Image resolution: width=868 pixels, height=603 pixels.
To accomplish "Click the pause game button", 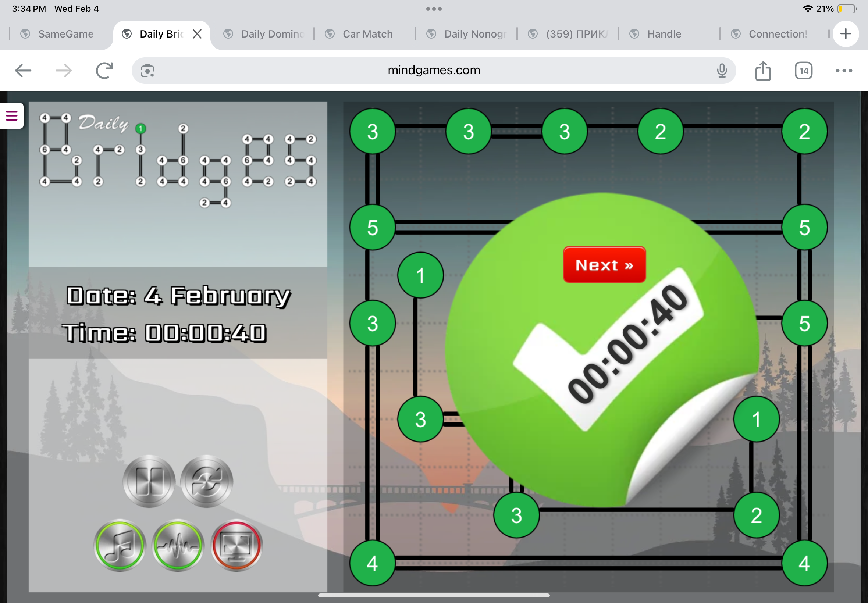I will click(149, 481).
